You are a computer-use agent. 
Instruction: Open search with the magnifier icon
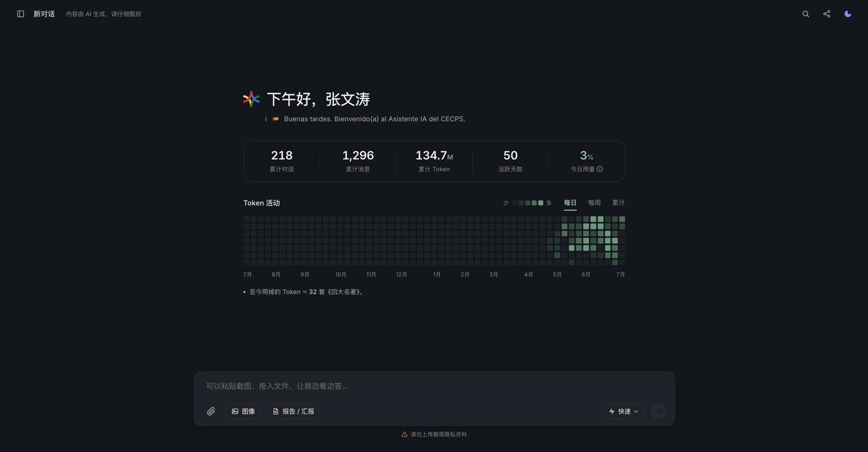coord(806,14)
